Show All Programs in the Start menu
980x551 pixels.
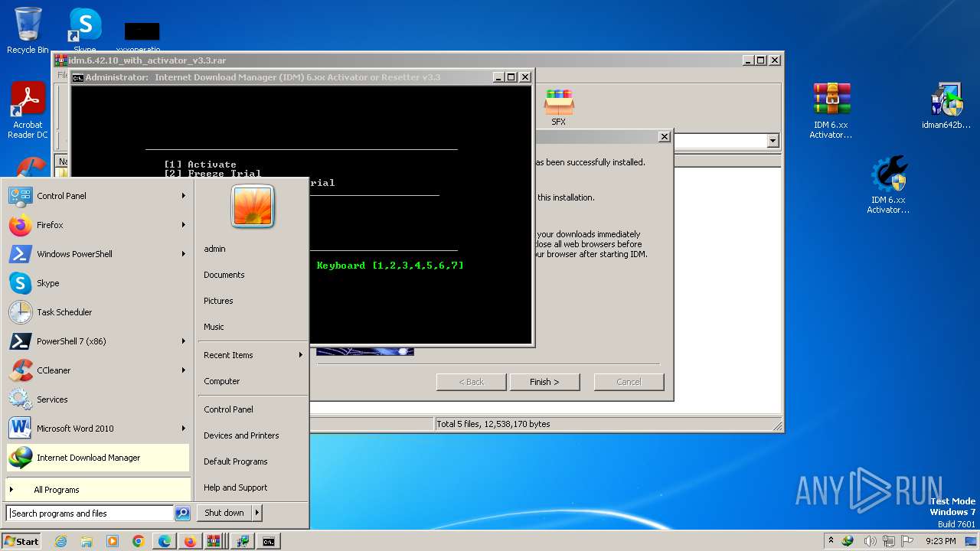click(x=97, y=490)
